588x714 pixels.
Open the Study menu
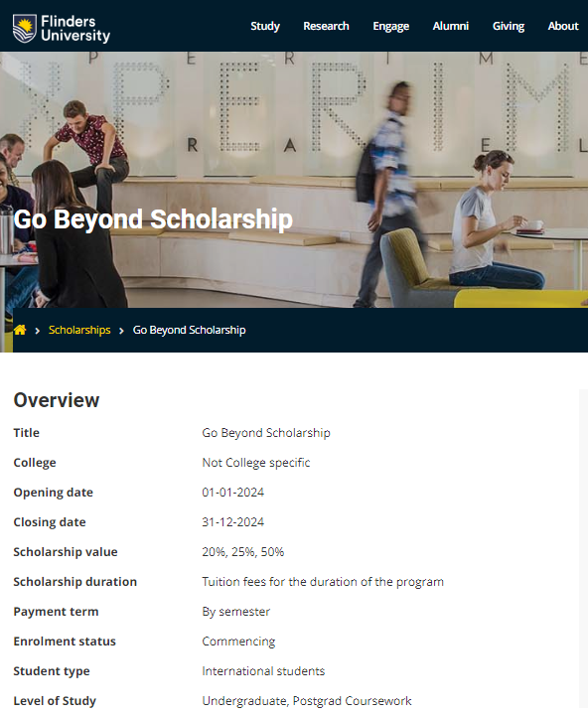click(x=265, y=26)
